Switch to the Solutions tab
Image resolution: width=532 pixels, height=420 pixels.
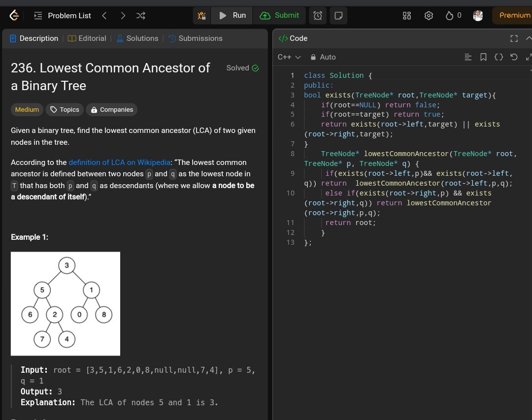click(137, 38)
